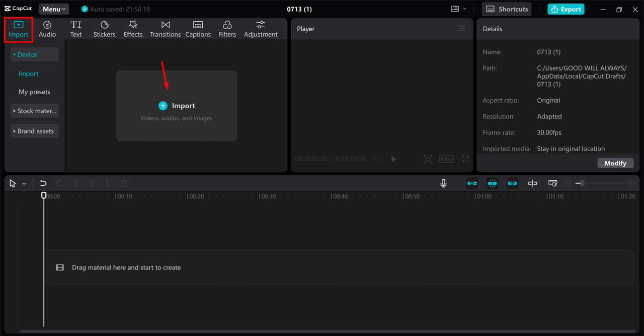Choose the Select pointer tool

pos(13,183)
